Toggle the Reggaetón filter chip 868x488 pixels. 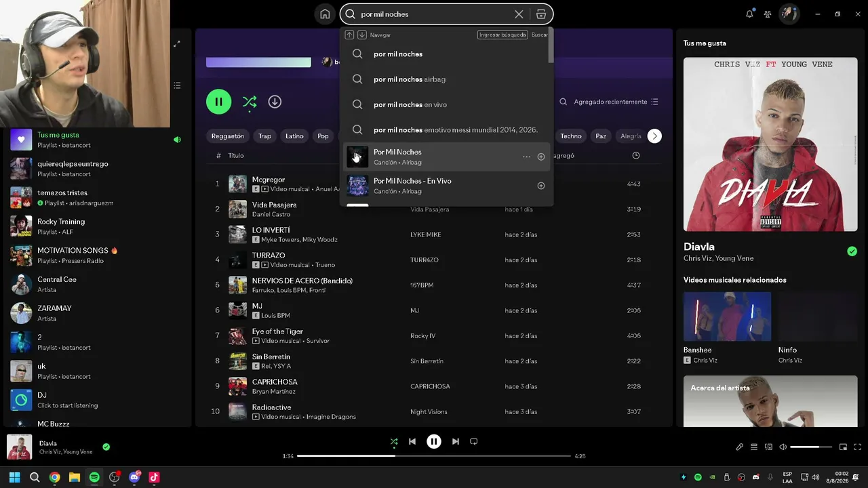(x=228, y=136)
